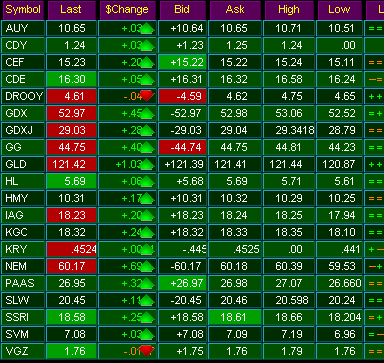Sort by the Ask column header
The width and height of the screenshot is (384, 363).
coord(235,10)
